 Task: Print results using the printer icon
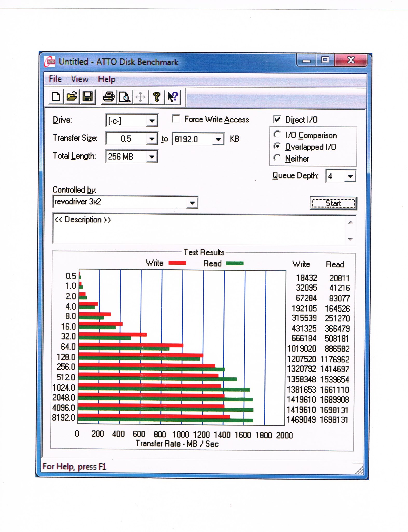point(109,97)
